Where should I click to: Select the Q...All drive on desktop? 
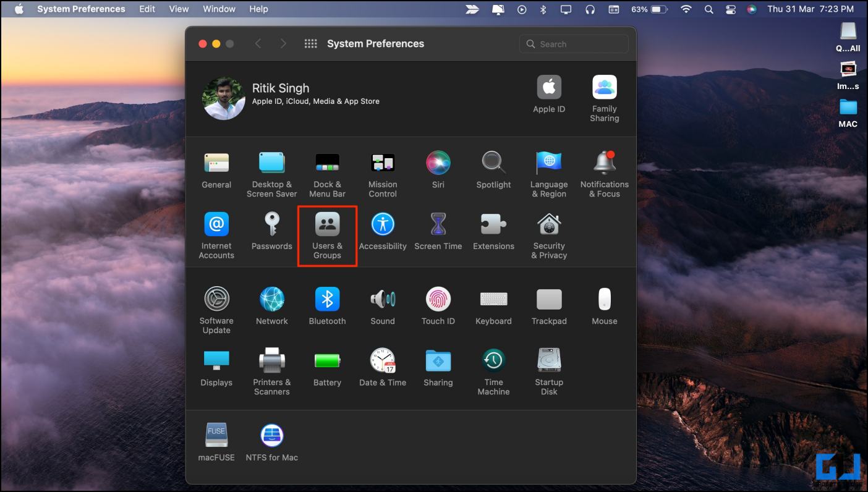click(x=848, y=37)
